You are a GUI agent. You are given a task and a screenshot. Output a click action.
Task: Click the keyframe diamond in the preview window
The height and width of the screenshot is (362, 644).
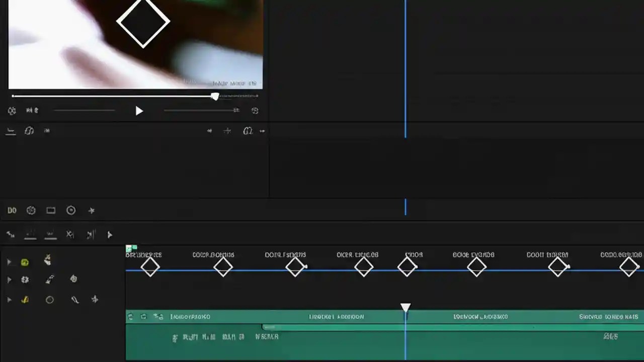[143, 23]
